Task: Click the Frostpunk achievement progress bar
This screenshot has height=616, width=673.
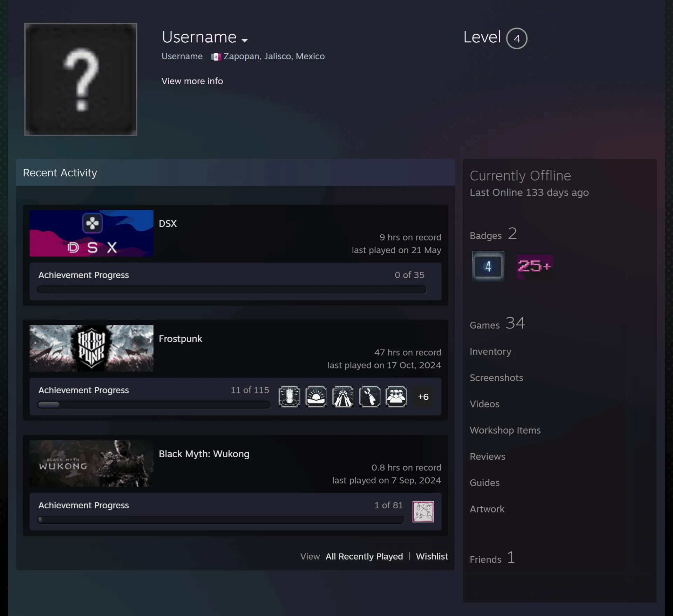Action: tap(154, 405)
